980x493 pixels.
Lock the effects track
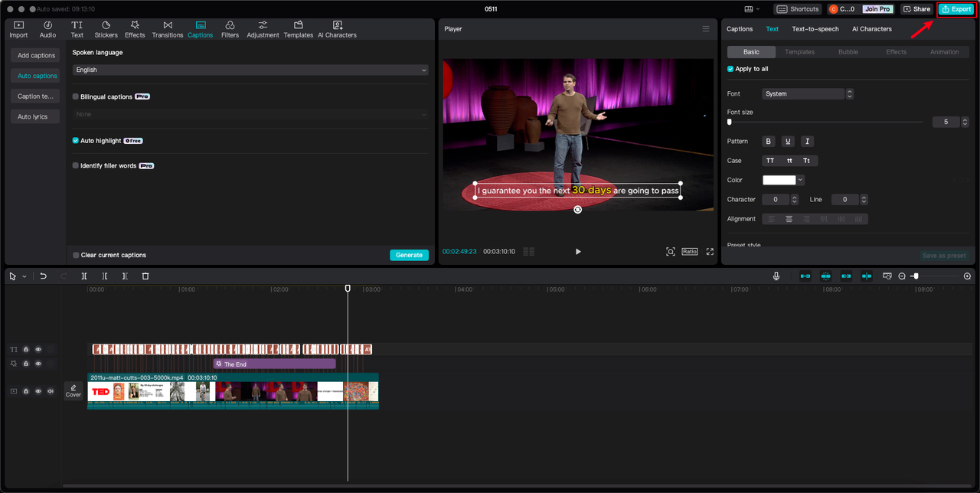click(26, 364)
